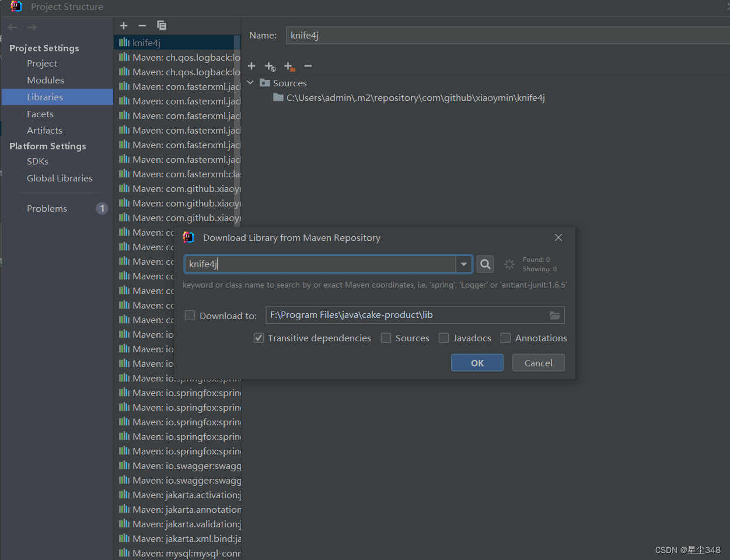Click the copy library icon above the list
This screenshot has height=560, width=730.
pyautogui.click(x=161, y=26)
